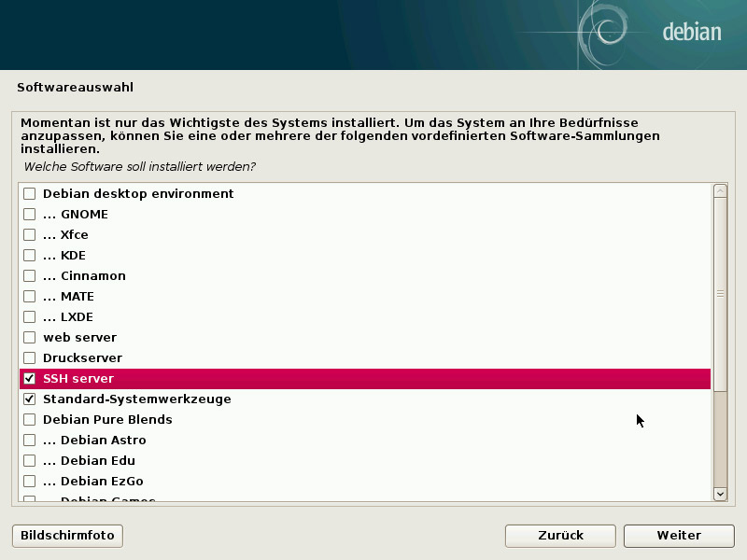Tick the web server checkbox
The image size is (747, 560).
30,337
